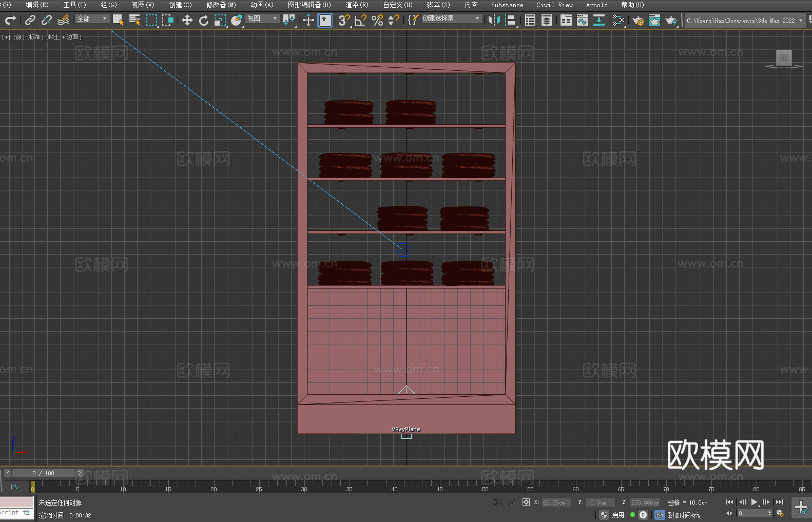812x522 pixels.
Task: Activate the Select and Move tool
Action: click(187, 20)
